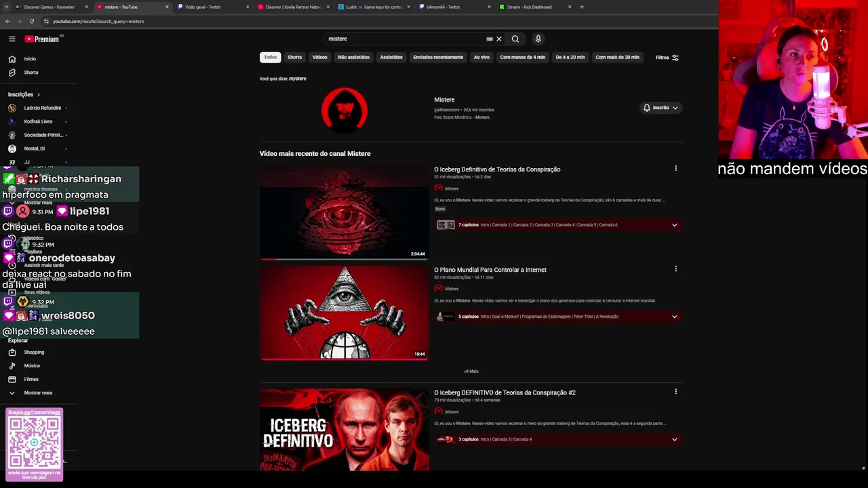Screen dimensions: 868x488
Task: Open the tab search dropdown arrow
Action: click(6, 7)
